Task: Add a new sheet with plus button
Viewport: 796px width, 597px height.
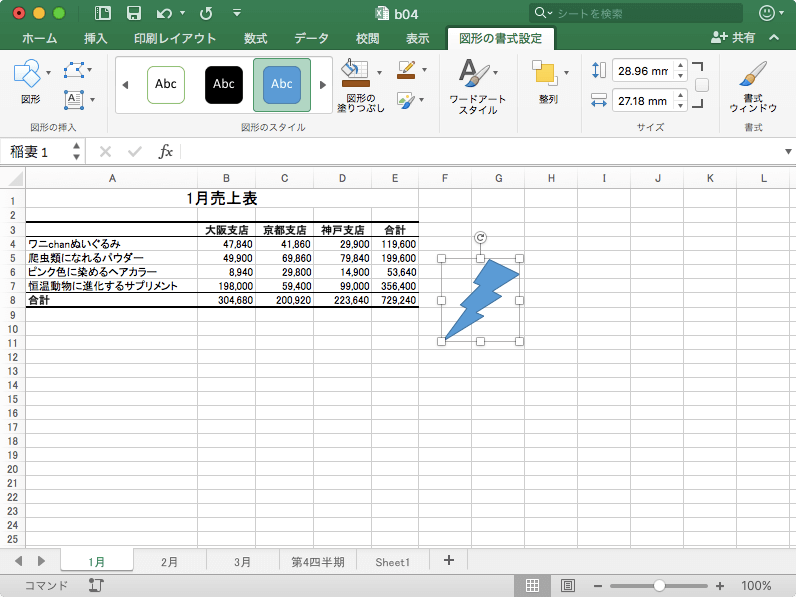Action: pos(449,560)
